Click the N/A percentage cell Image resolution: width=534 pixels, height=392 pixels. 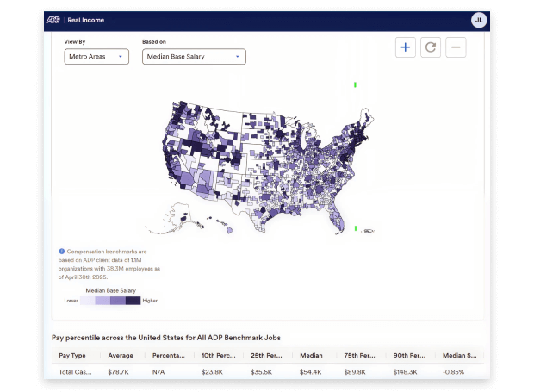(x=158, y=372)
